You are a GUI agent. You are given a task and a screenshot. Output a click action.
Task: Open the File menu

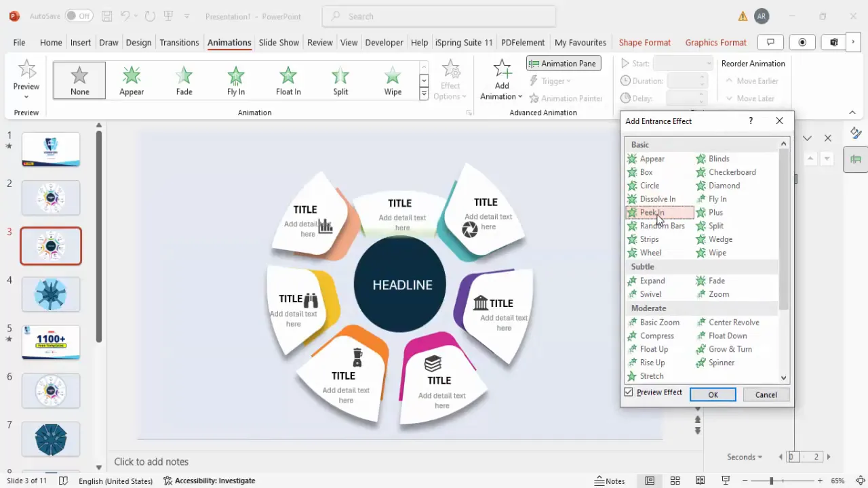(19, 42)
